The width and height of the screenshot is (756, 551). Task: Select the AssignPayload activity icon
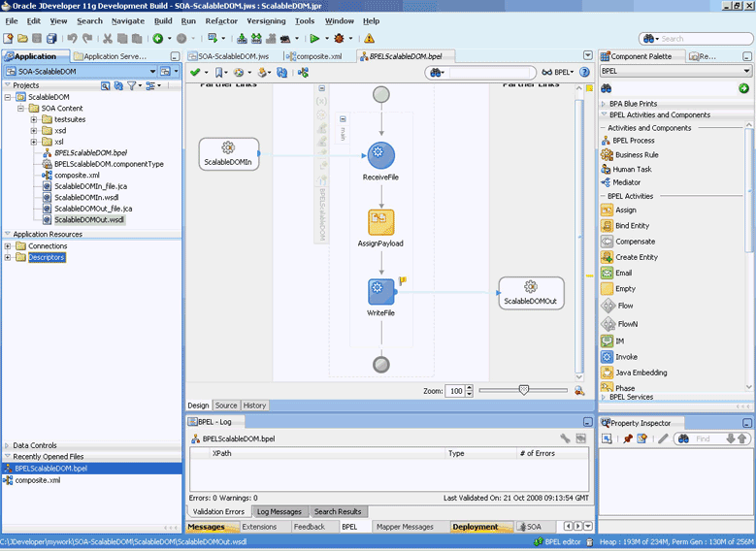pyautogui.click(x=380, y=222)
